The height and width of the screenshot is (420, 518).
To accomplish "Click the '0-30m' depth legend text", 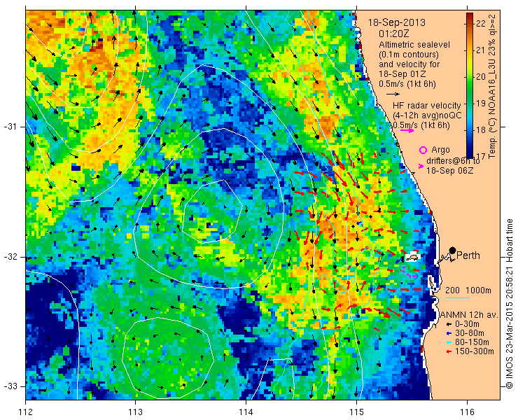I will pos(467,324).
